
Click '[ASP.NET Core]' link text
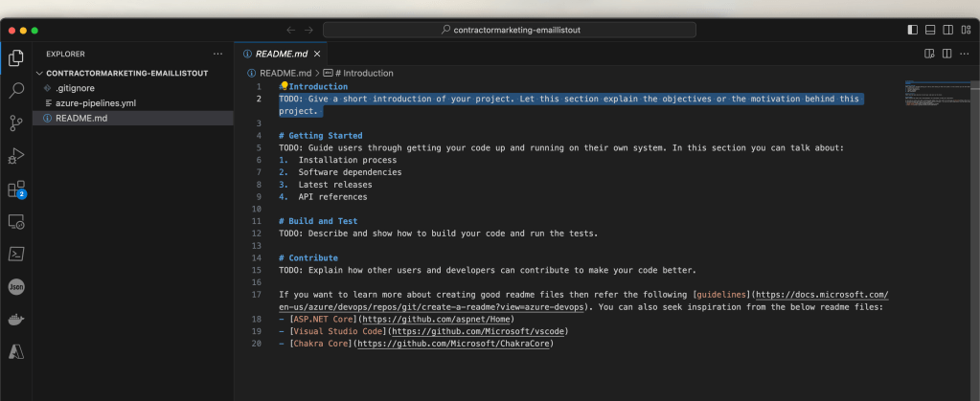pos(323,320)
